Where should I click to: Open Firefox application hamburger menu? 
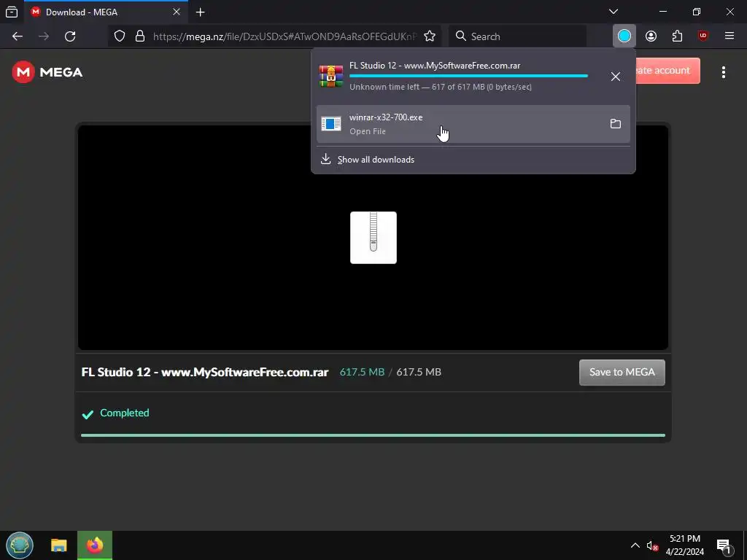click(729, 36)
